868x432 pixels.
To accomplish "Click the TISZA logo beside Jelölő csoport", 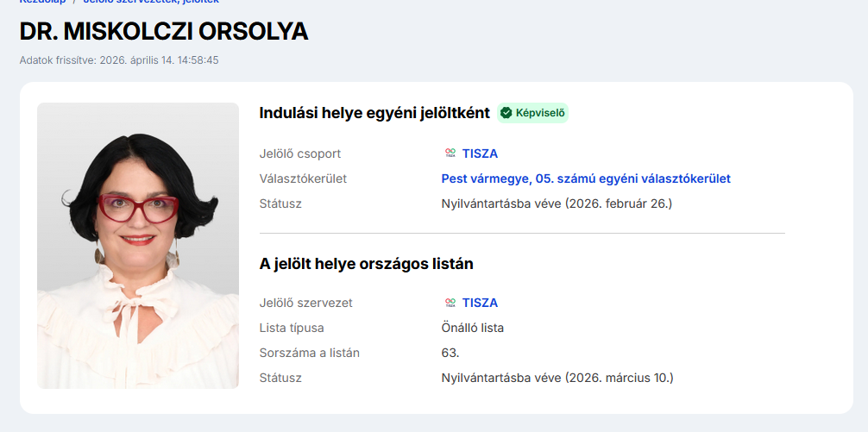I will pos(450,153).
